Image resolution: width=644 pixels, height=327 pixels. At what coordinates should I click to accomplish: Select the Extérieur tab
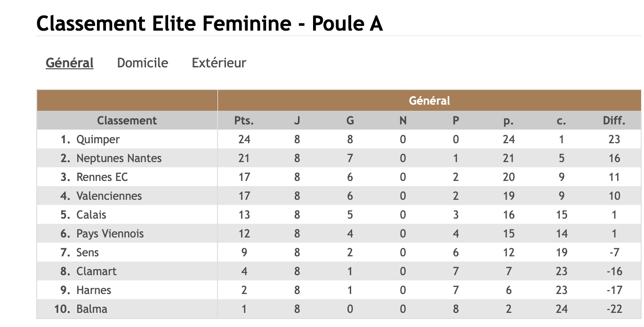tap(219, 63)
